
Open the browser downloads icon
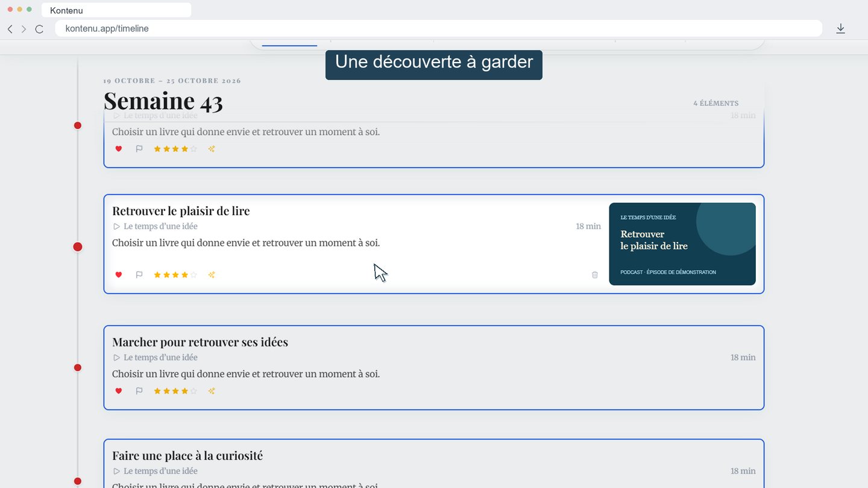pyautogui.click(x=841, y=29)
